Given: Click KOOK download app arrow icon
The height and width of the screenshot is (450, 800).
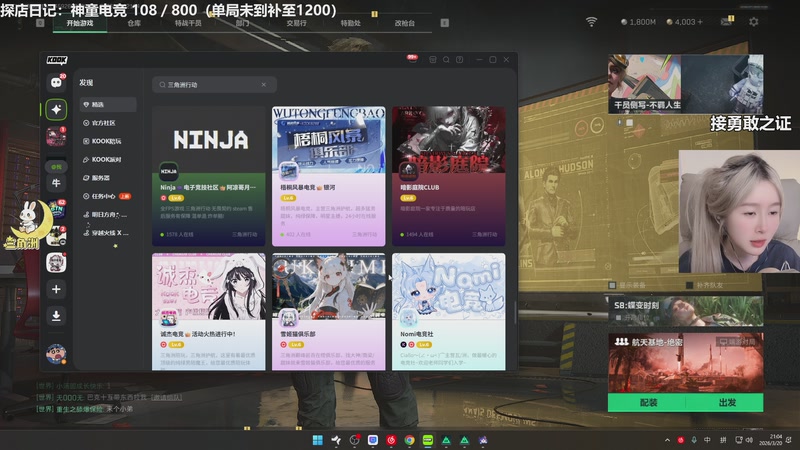Looking at the screenshot, I should tap(56, 316).
